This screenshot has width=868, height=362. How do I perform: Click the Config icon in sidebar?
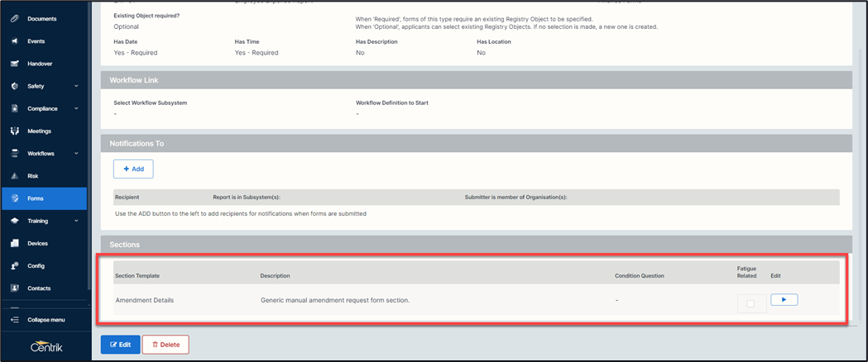[x=16, y=266]
